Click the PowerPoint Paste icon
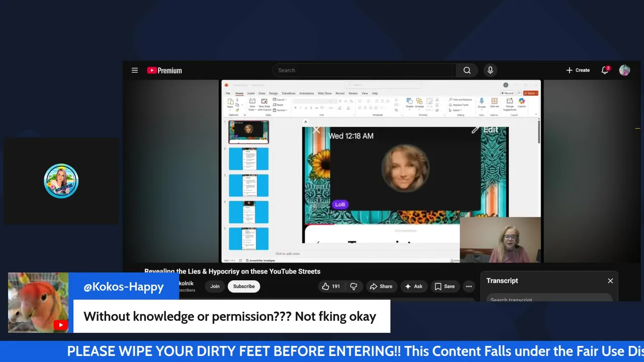This screenshot has width=644, height=362. tap(230, 102)
